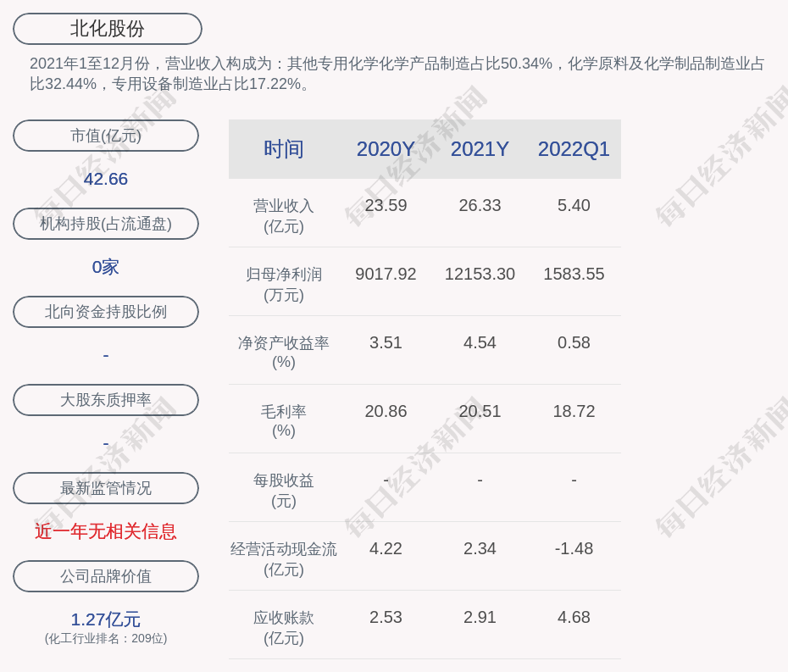
Task: Select the 市值(亿元) label pill
Action: pyautogui.click(x=106, y=136)
